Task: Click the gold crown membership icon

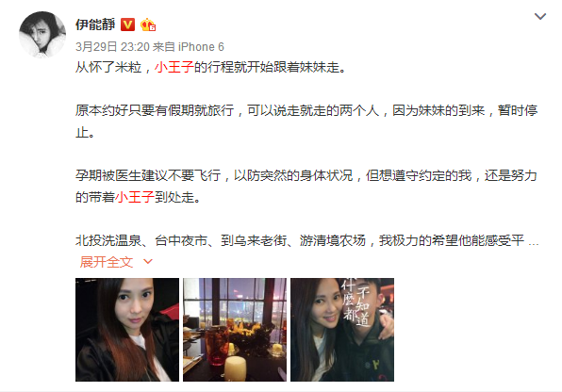Action: 148,24
